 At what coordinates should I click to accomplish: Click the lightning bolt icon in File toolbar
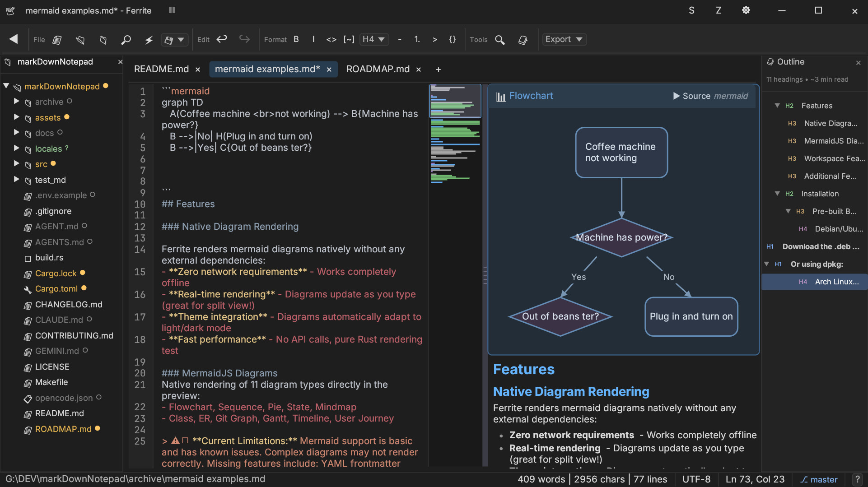pyautogui.click(x=149, y=40)
